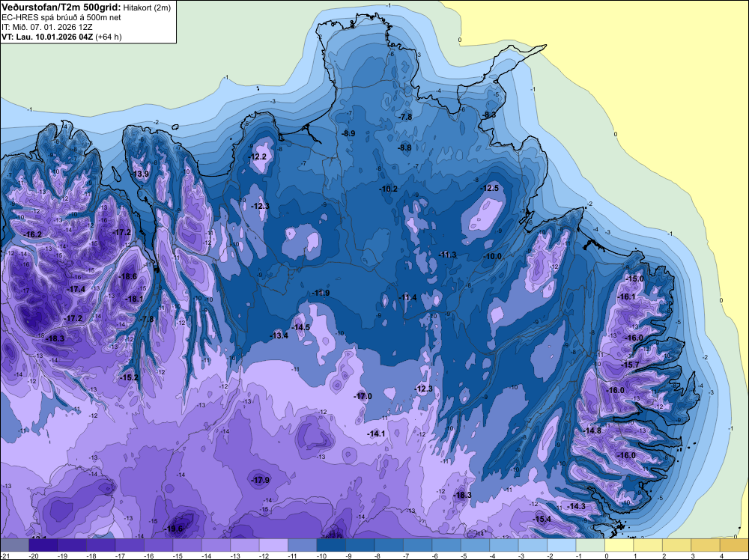This screenshot has width=749, height=560.
Task: Click the '13.9' temperature value
Action: point(141,174)
